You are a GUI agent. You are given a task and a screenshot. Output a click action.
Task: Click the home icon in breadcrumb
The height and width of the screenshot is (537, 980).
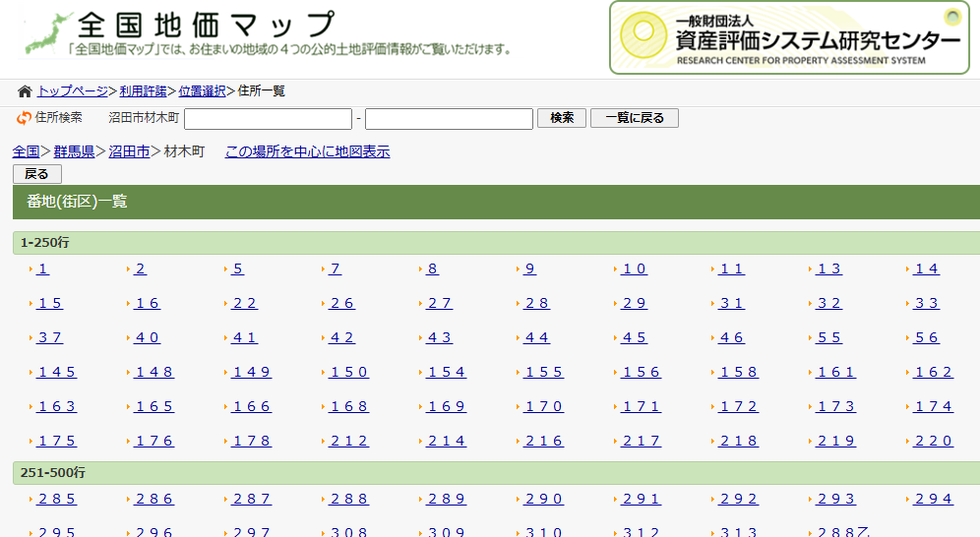[x=25, y=91]
